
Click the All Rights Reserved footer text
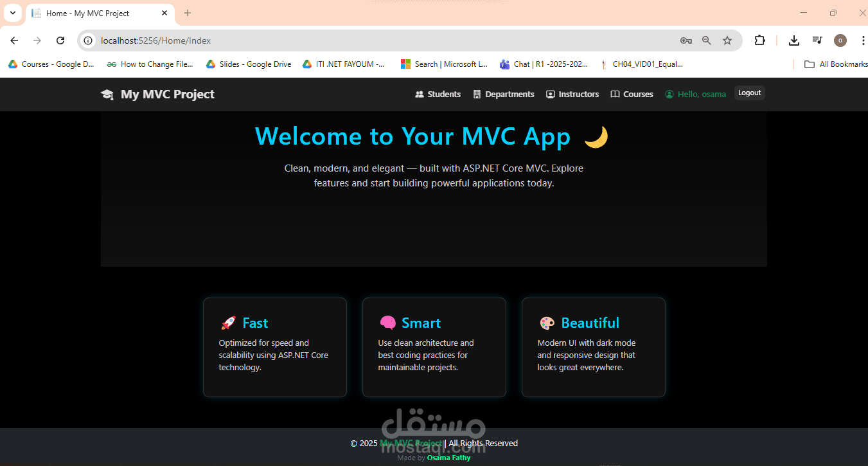(x=483, y=443)
